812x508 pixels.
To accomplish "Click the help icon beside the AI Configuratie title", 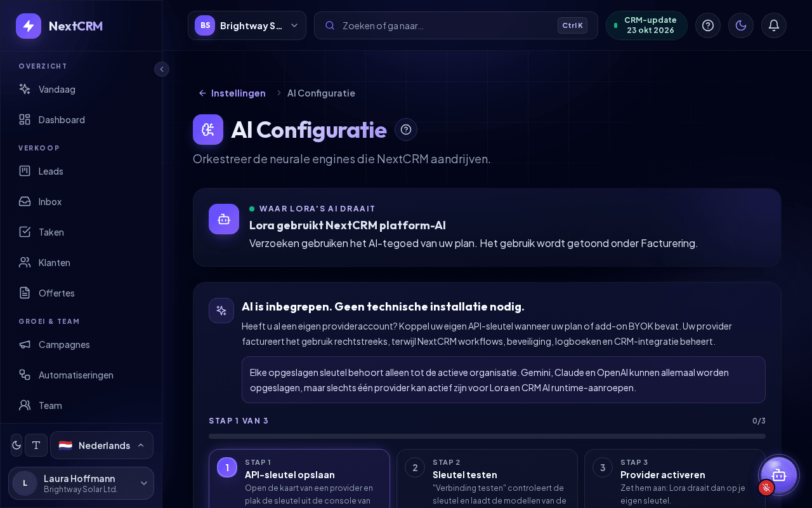I will (406, 130).
